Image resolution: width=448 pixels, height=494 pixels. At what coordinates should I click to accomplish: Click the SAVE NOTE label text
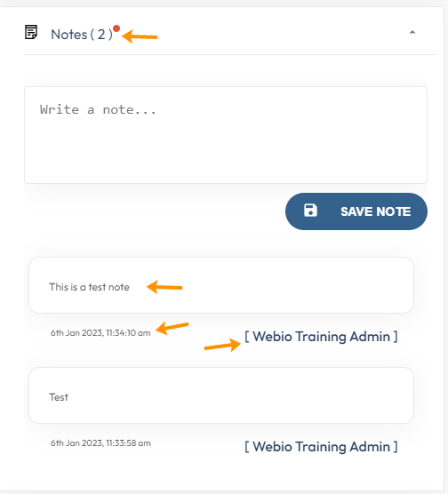pyautogui.click(x=375, y=211)
